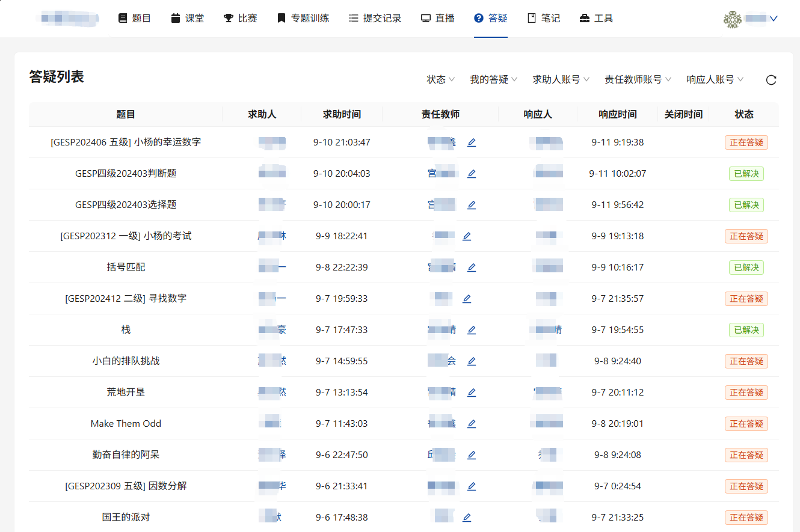Go to the 题目 navigation tab

[135, 19]
